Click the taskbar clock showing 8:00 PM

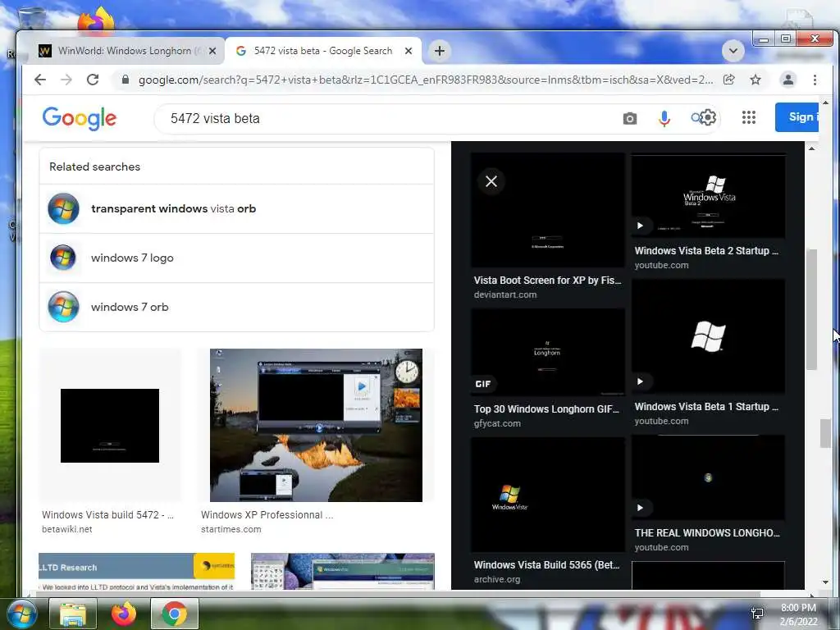tap(798, 614)
